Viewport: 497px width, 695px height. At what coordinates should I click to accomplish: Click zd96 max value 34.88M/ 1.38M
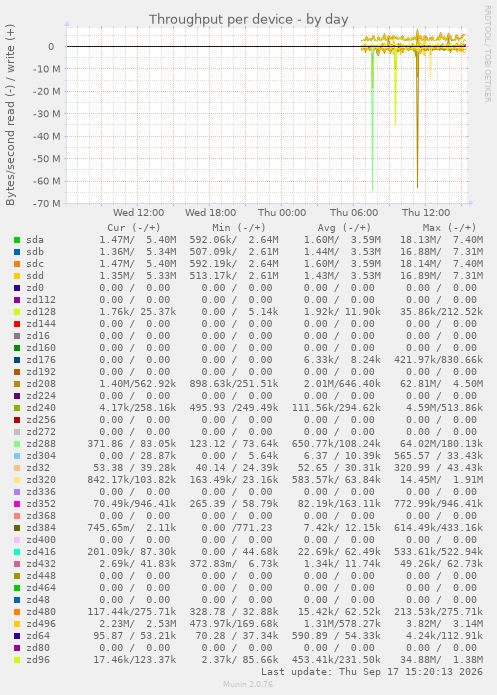(441, 660)
